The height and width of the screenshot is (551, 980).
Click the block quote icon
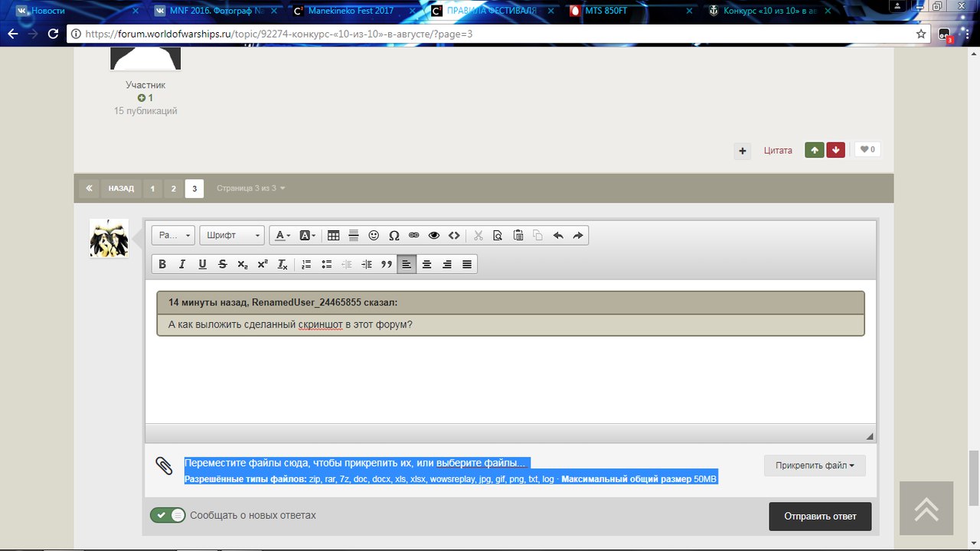[x=387, y=264]
